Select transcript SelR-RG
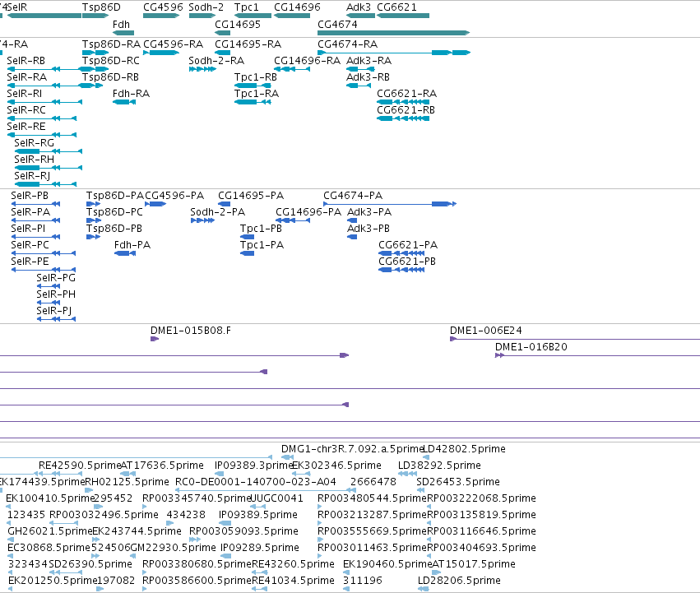The height and width of the screenshot is (593, 700). tap(49, 151)
